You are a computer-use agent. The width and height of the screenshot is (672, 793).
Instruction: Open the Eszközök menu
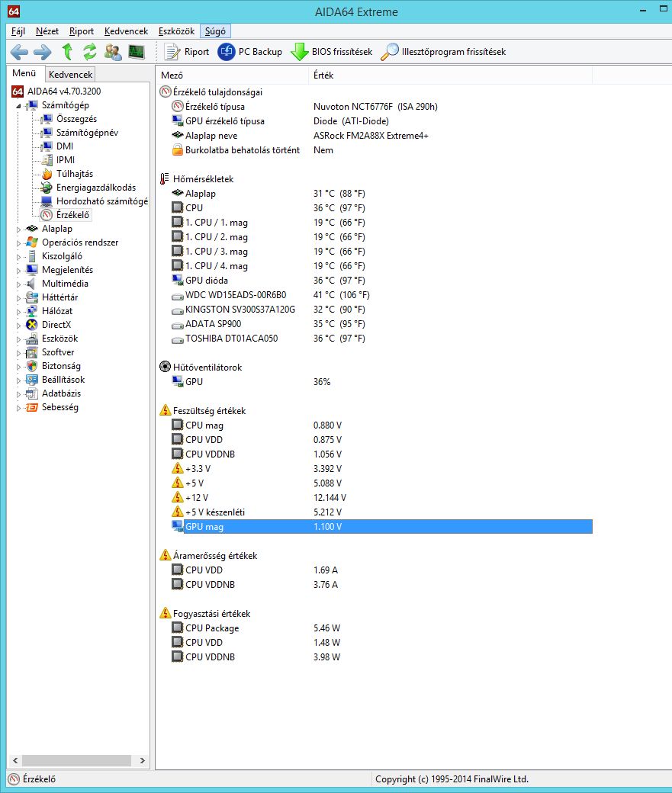[177, 31]
